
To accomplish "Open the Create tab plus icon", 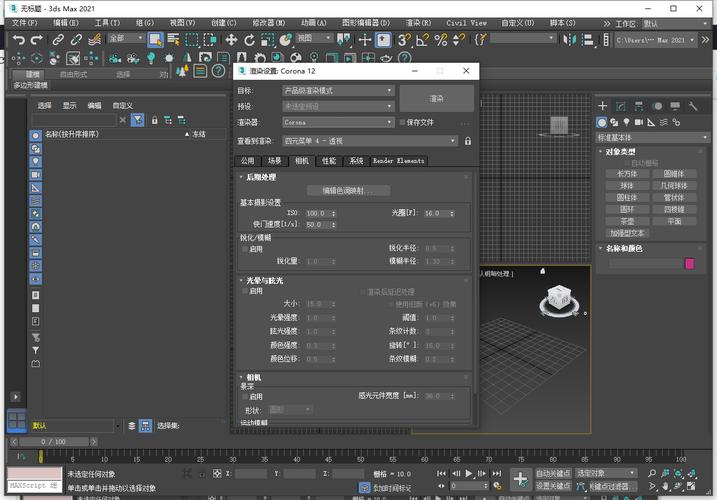I will click(x=603, y=106).
